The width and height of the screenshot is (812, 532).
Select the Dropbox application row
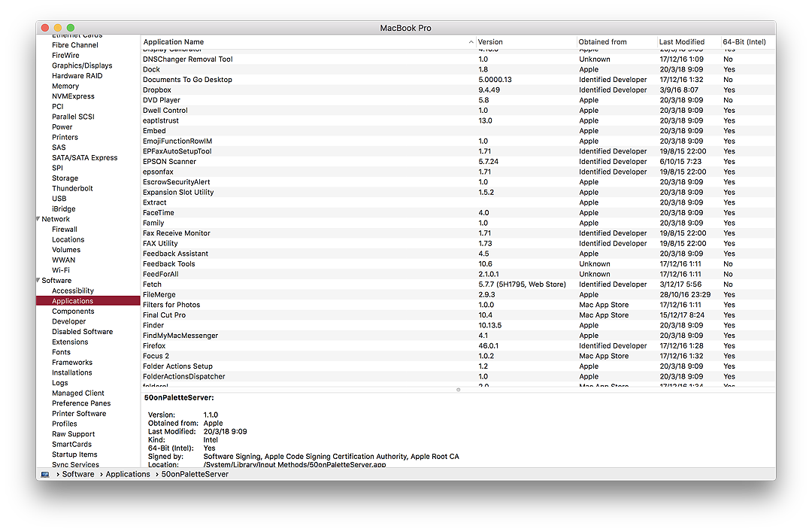[458, 90]
